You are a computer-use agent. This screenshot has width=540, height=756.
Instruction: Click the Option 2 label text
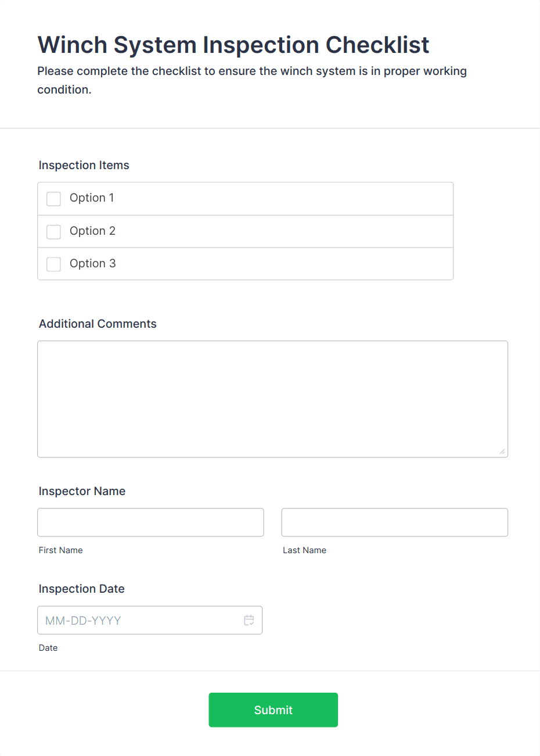point(92,231)
